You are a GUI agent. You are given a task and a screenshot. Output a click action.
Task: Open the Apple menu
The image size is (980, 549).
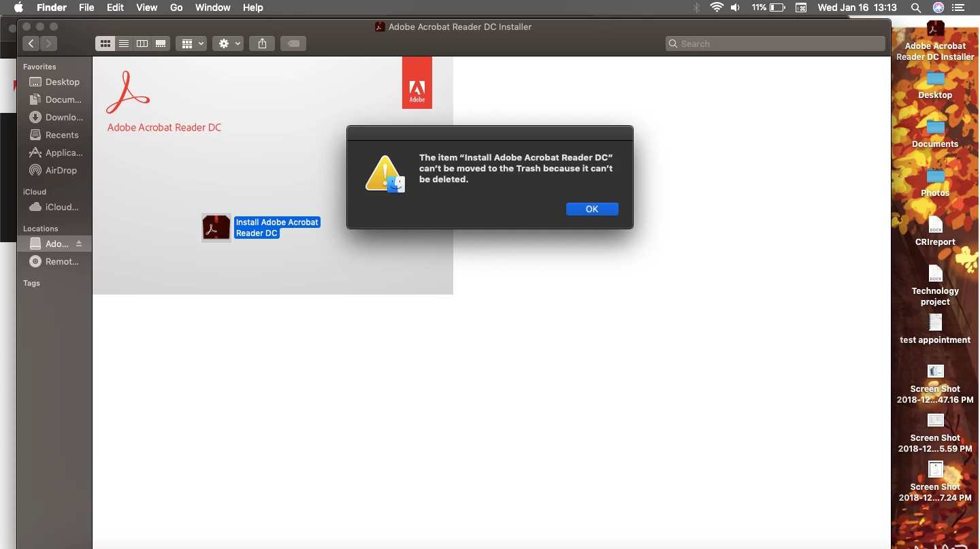tap(18, 7)
